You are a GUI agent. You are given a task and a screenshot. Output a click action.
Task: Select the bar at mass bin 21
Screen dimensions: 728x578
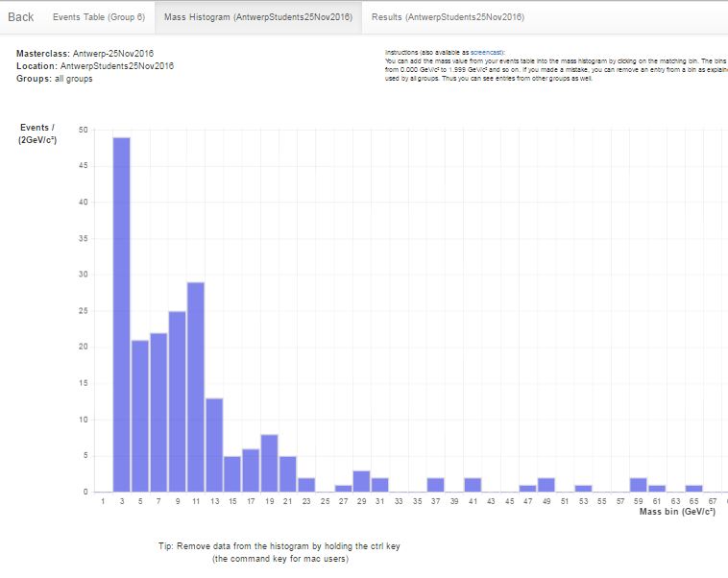(288, 473)
